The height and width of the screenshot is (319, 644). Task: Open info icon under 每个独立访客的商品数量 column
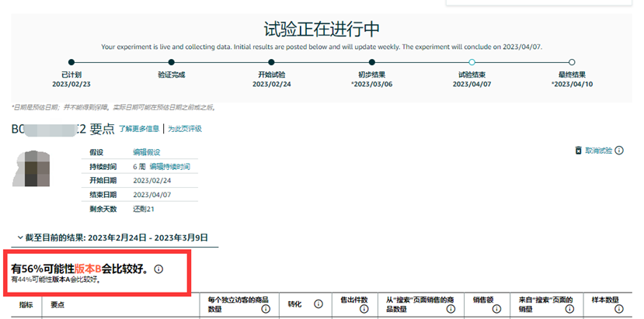point(264,309)
